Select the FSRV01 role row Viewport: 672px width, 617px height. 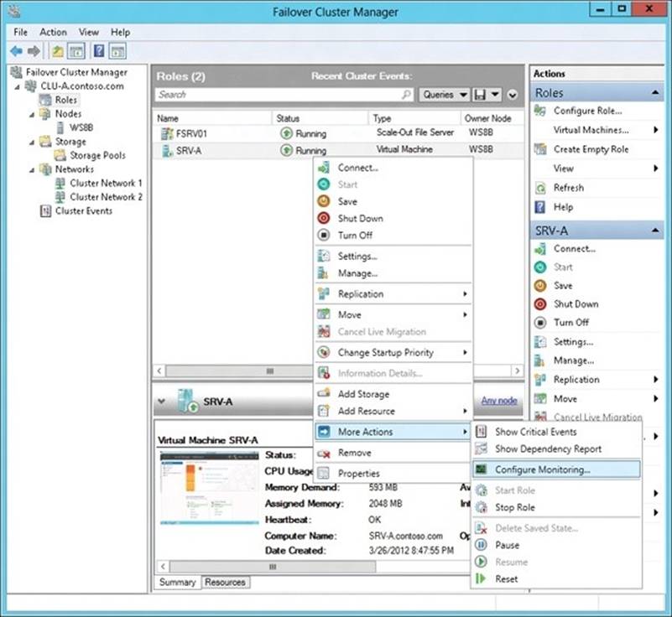tap(338, 133)
